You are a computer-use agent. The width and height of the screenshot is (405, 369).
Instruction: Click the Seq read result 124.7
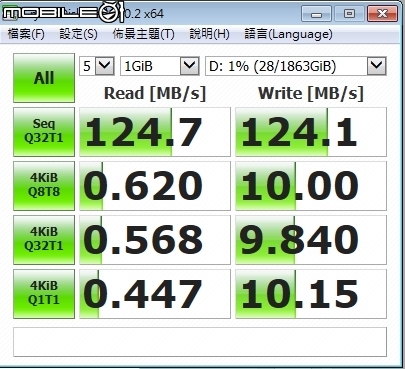tap(155, 132)
